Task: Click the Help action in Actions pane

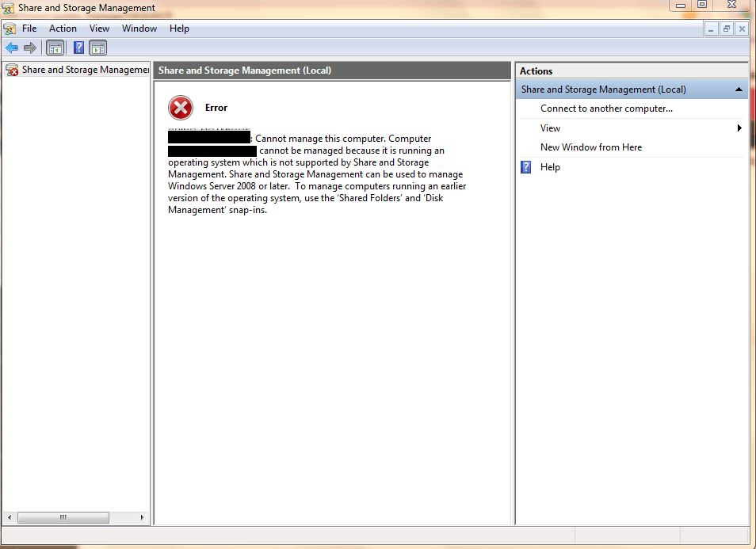Action: point(550,167)
